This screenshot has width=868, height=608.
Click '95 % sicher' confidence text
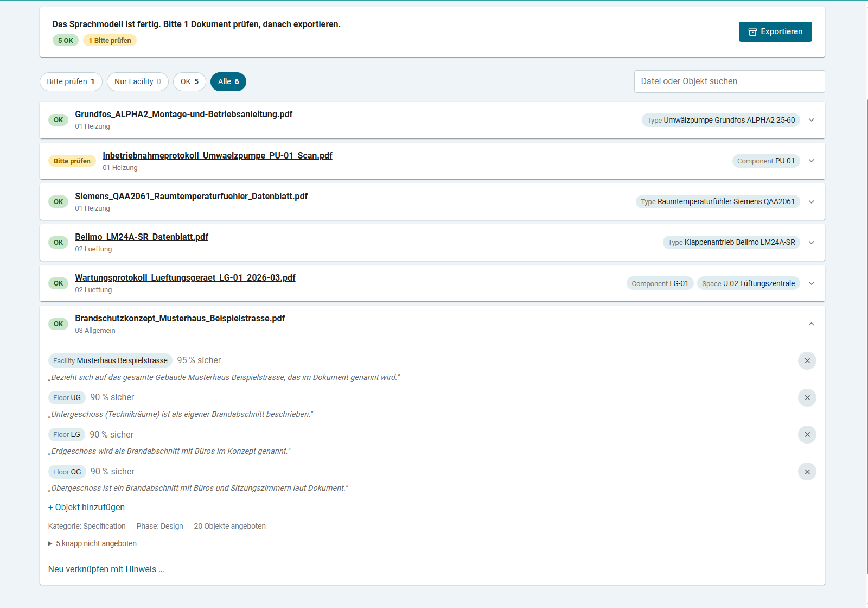[x=199, y=360]
